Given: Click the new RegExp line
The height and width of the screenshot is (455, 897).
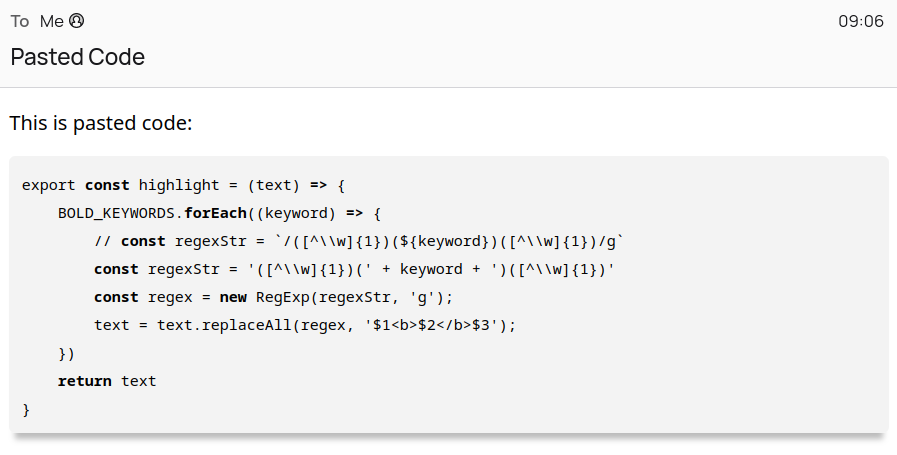Looking at the screenshot, I should 273,298.
